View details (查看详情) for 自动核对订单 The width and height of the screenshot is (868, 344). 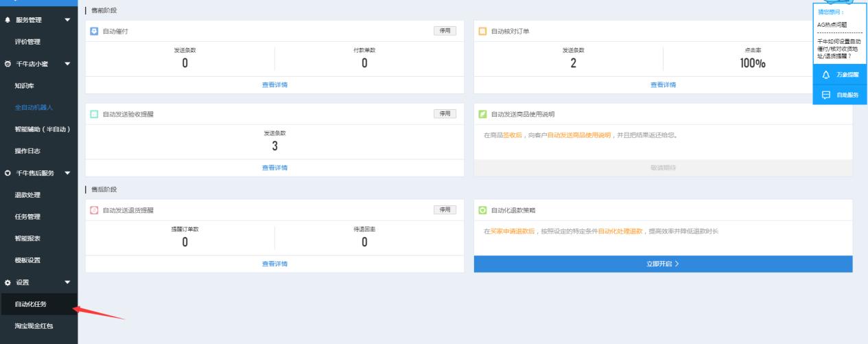[663, 85]
